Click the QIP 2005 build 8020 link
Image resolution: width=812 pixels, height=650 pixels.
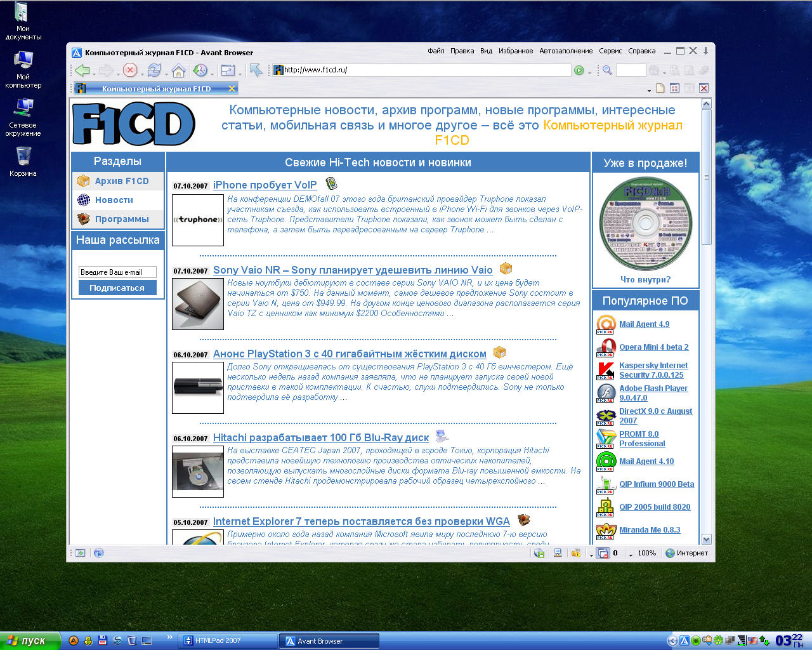655,507
